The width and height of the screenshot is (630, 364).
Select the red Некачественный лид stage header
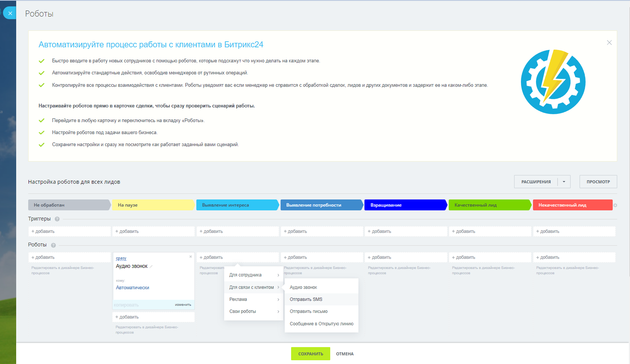pyautogui.click(x=573, y=205)
